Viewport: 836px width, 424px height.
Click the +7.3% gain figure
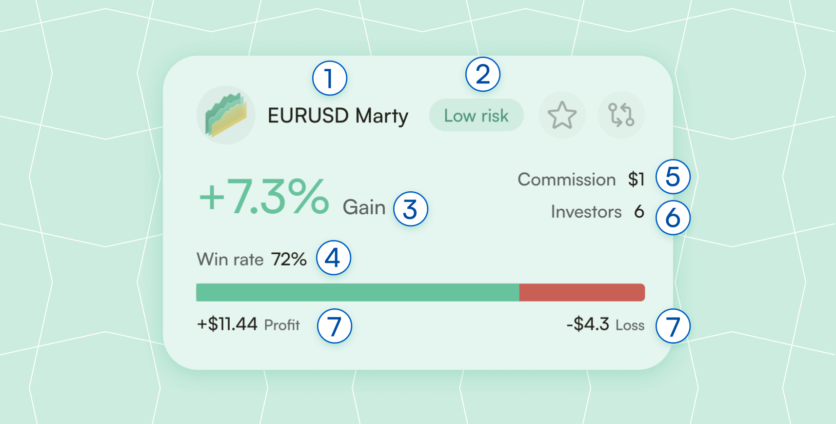[263, 198]
